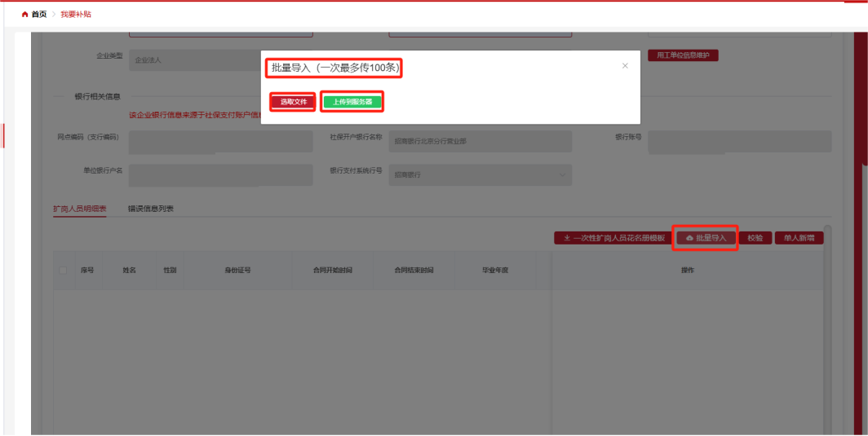Click the 单人新增 button
The height and width of the screenshot is (436, 868).
point(799,238)
